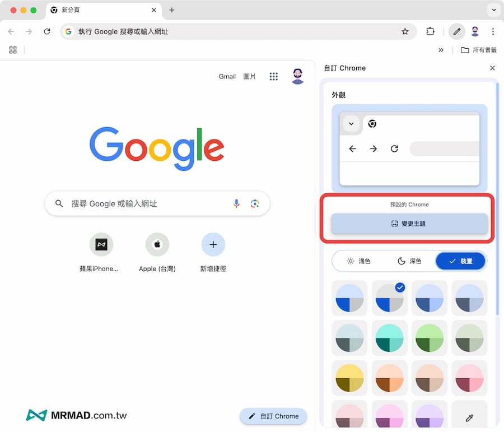Expand hidden bookmarks with double chevron

click(x=441, y=50)
